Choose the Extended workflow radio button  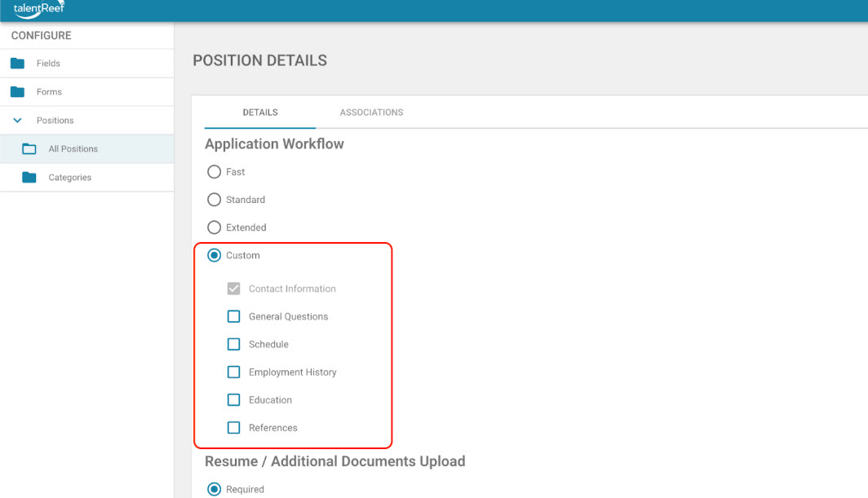[215, 227]
